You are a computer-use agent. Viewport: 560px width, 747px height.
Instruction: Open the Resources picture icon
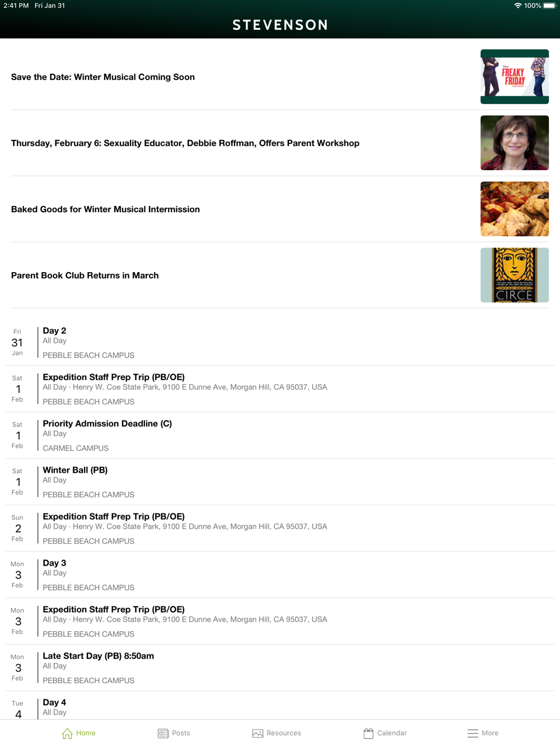click(x=258, y=733)
